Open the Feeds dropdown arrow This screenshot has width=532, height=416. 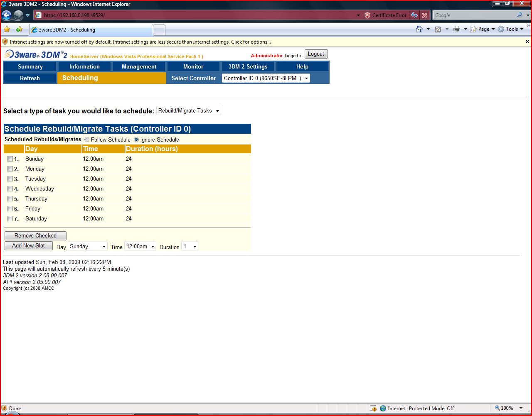point(447,29)
